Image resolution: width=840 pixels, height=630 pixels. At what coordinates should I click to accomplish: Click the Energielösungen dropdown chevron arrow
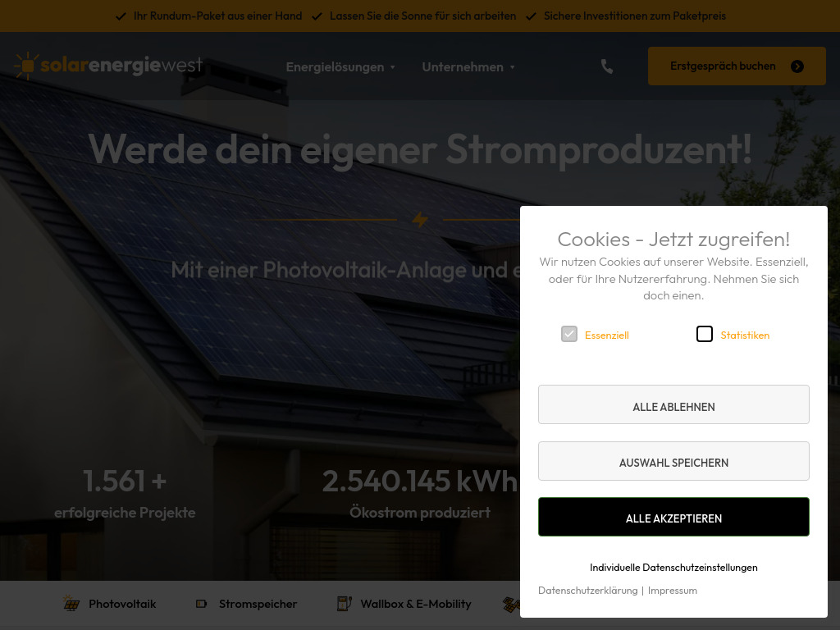click(393, 67)
